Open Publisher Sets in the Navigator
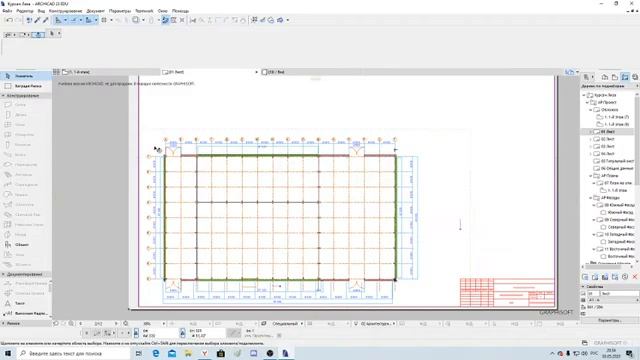The height and width of the screenshot is (360, 640). [x=635, y=77]
